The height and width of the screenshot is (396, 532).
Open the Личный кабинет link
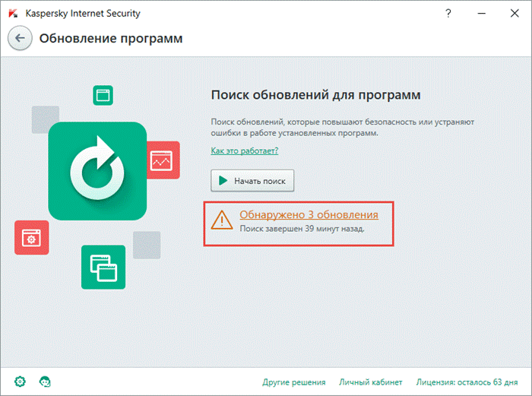371,382
